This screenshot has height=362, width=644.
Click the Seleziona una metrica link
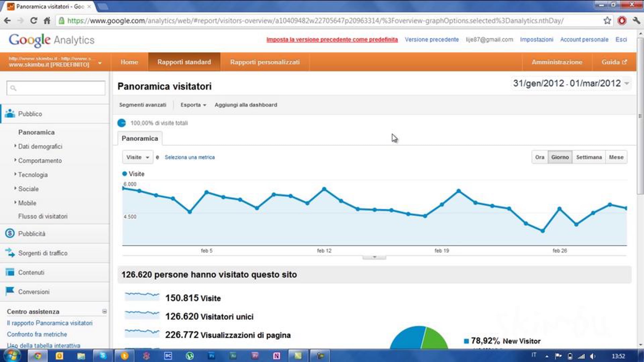coord(189,157)
